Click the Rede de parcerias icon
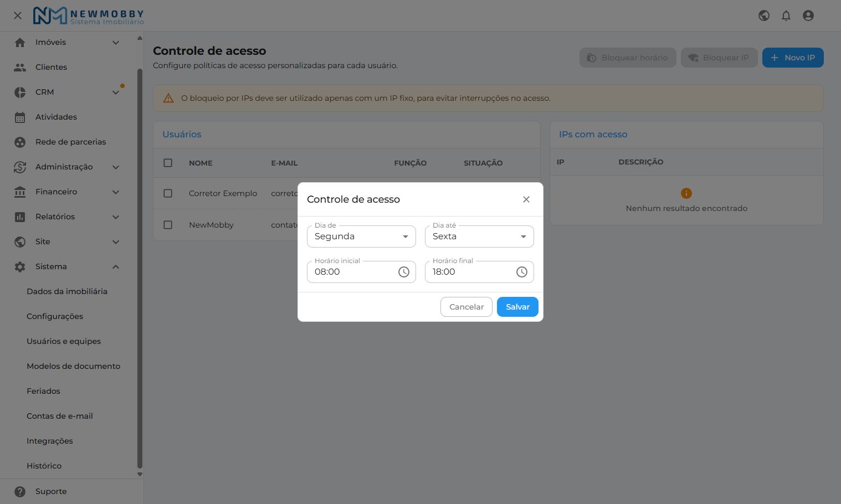 pyautogui.click(x=20, y=142)
